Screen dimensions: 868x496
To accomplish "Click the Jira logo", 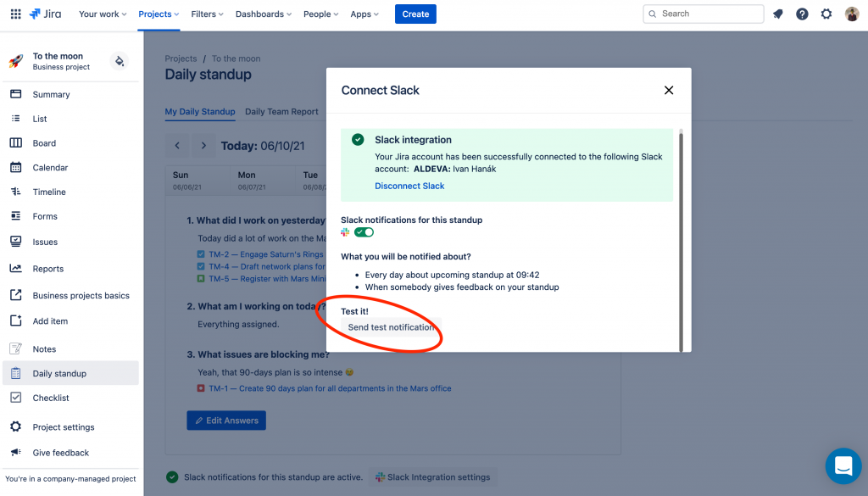I will pyautogui.click(x=46, y=14).
